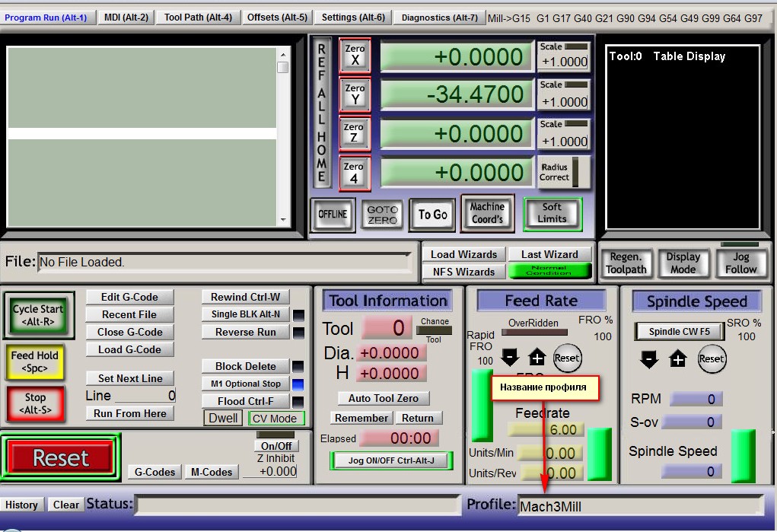The height and width of the screenshot is (532, 777).
Task: Toggle Flood coolant Ctrl-F
Action: 245,401
